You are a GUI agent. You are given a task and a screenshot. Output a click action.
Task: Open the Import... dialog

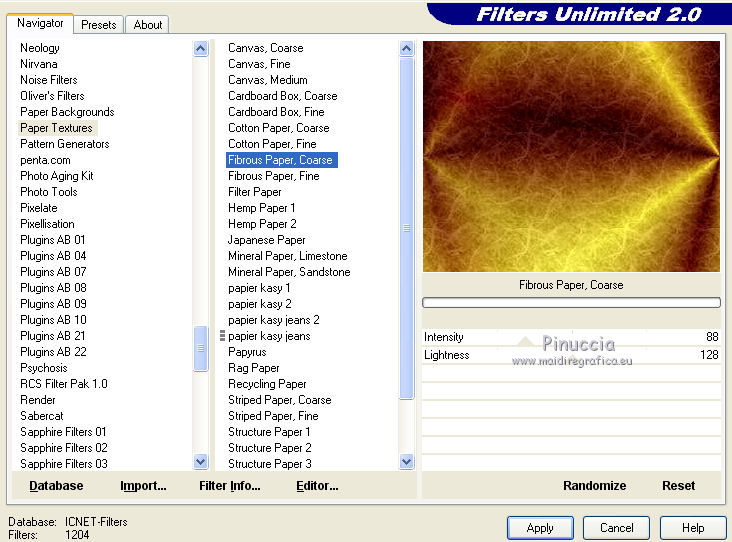143,486
